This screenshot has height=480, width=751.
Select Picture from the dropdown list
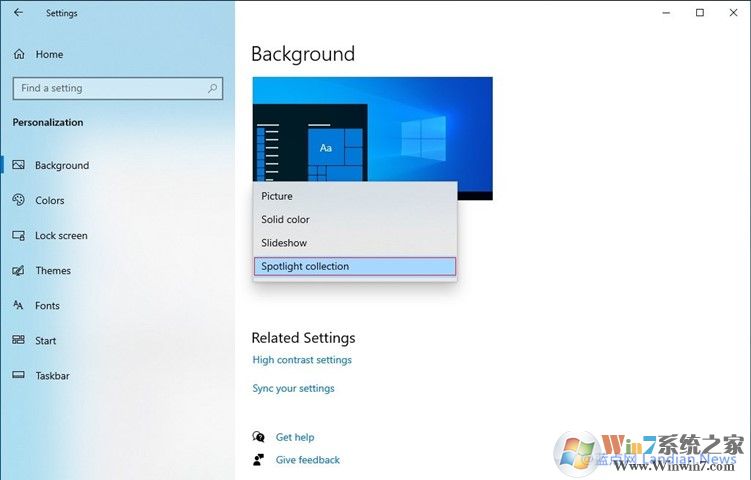click(x=277, y=196)
